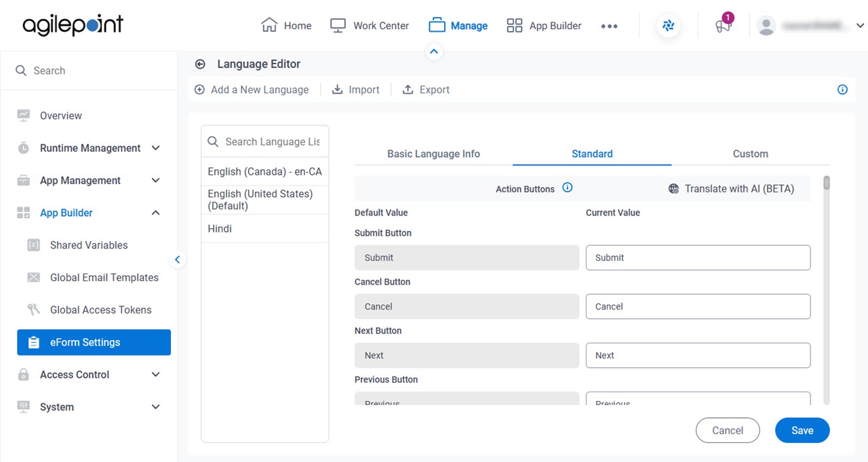Click the Export button

click(426, 89)
